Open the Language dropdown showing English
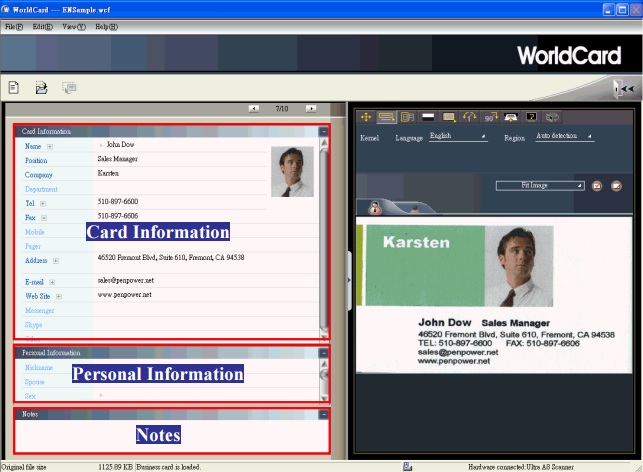Viewport: 643px width, 472px height. [x=458, y=136]
